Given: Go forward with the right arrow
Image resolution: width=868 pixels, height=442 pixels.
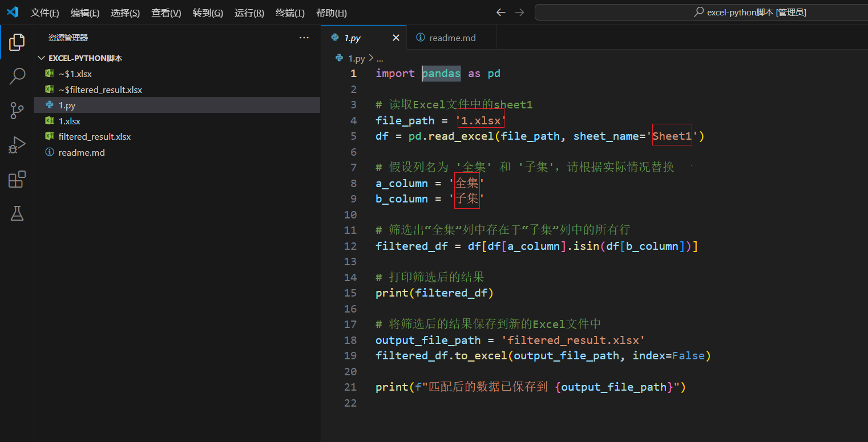Looking at the screenshot, I should click(x=519, y=13).
